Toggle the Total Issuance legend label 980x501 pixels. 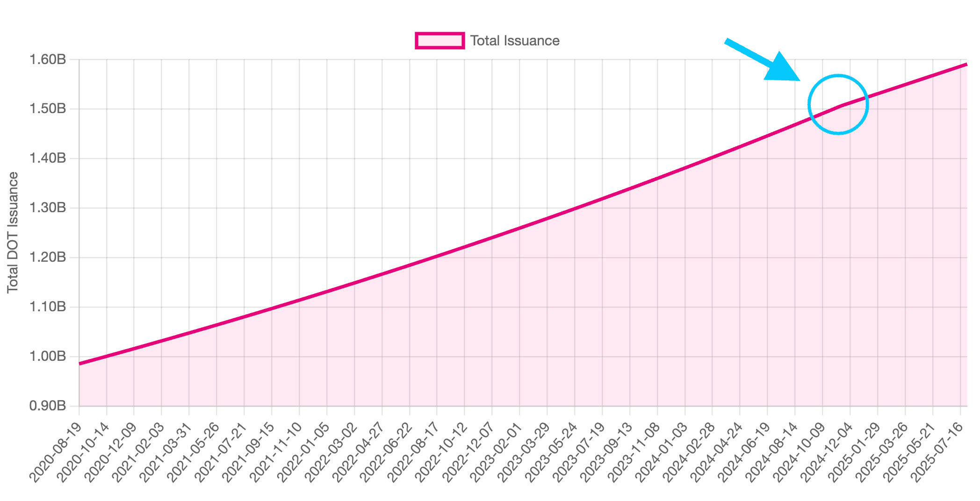(514, 41)
